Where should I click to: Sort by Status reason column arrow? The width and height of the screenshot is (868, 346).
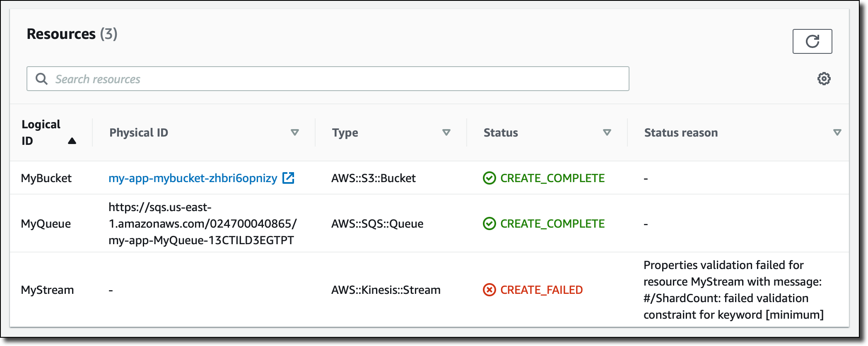[837, 132]
